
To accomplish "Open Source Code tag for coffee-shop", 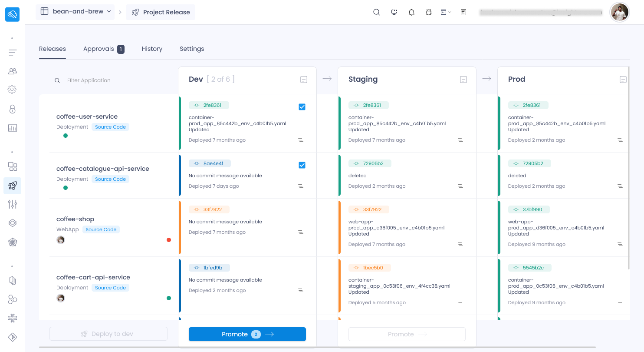I will click(x=101, y=229).
